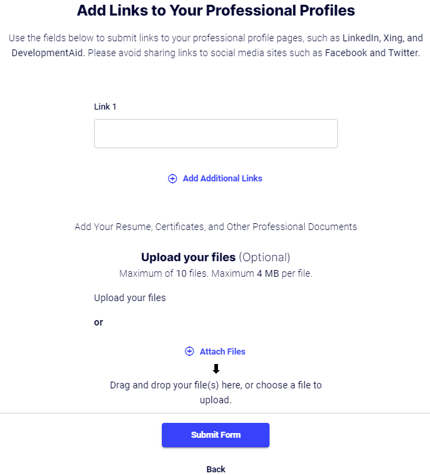Click the word DevelopmentAid in the instructions
430x475 pixels.
point(47,53)
